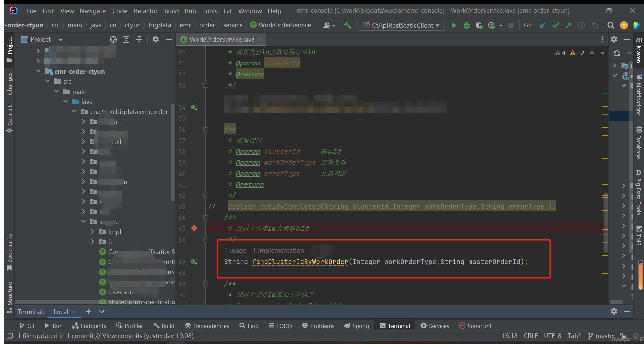Commit changes with Git green checkmark
The image size is (644, 344).
556,25
